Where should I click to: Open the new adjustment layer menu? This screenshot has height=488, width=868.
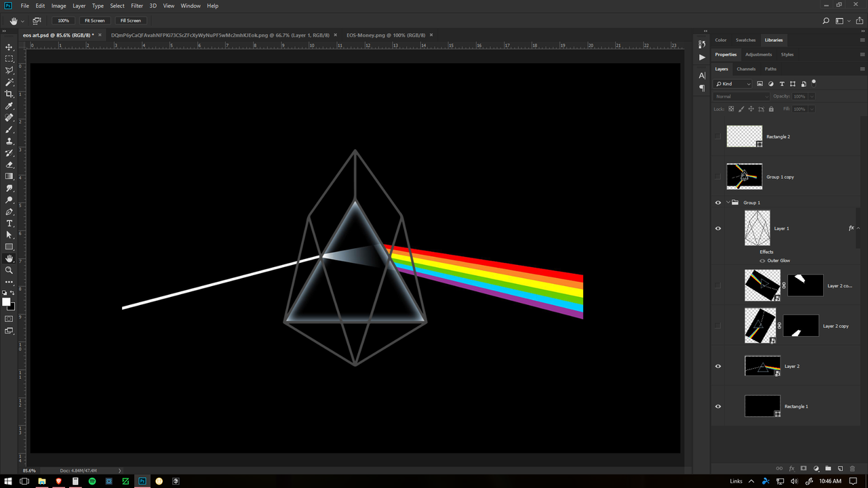point(816,468)
